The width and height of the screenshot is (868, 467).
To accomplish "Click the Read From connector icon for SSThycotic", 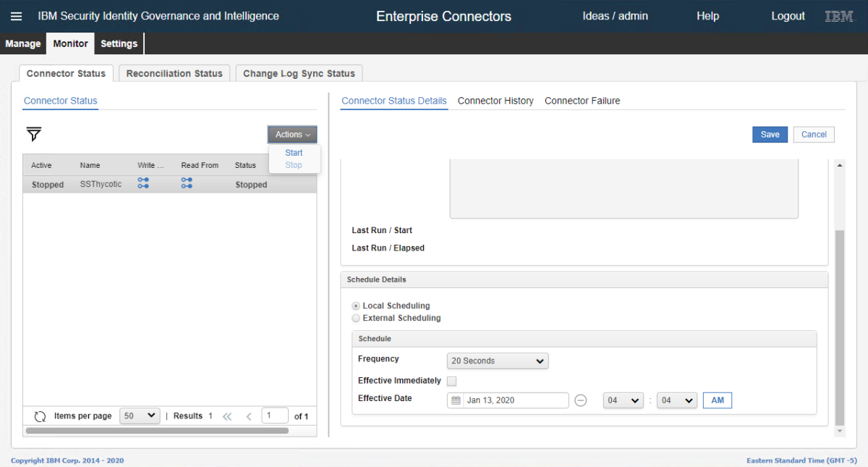I will [187, 183].
